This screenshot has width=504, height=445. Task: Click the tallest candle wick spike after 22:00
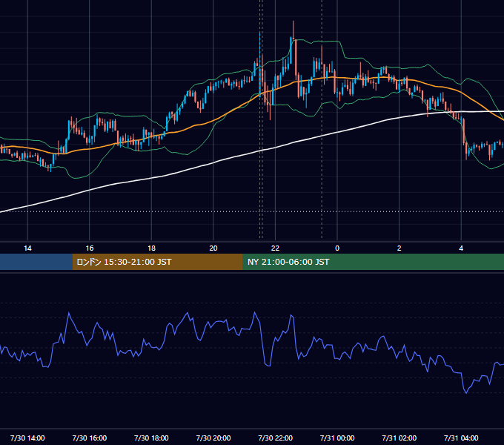[x=294, y=29]
